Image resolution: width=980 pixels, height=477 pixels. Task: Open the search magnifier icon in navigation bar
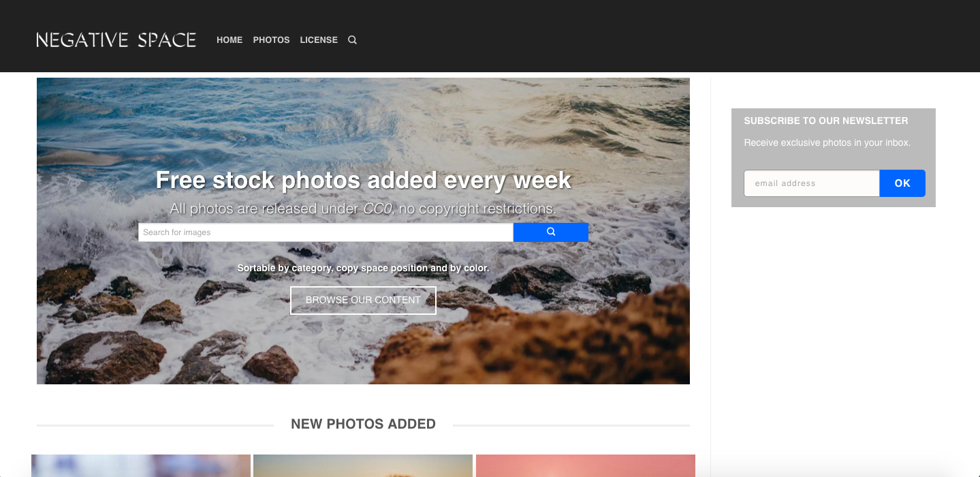pos(352,40)
